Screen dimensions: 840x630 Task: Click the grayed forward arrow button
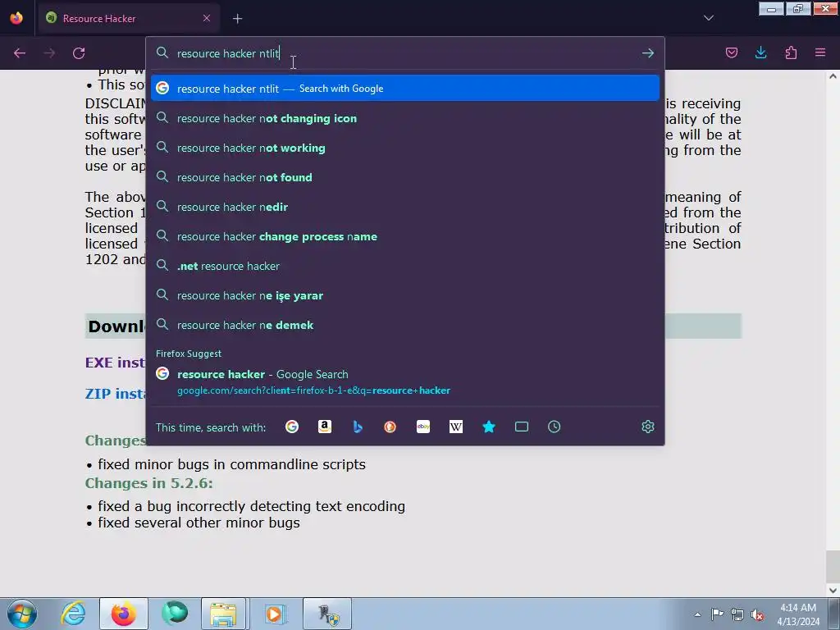coord(49,53)
